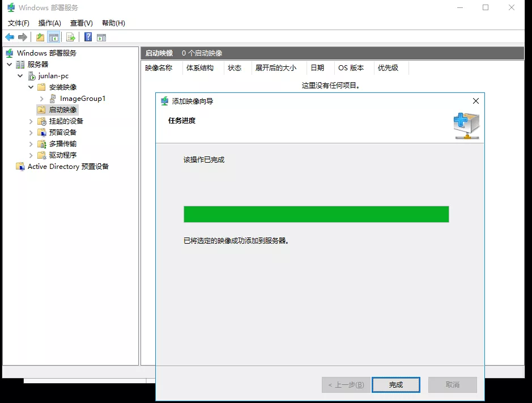Click the 完成 button in wizard
Screen dimensions: 532x403
(396, 385)
